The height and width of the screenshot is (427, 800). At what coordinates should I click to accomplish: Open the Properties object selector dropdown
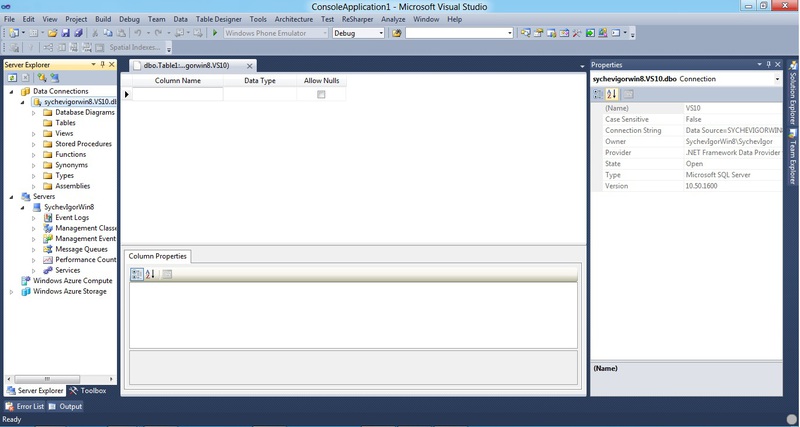tap(778, 79)
